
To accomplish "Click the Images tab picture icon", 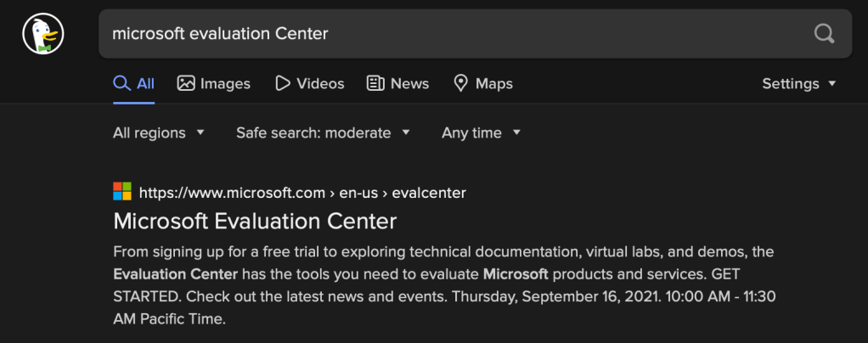I will pos(186,83).
